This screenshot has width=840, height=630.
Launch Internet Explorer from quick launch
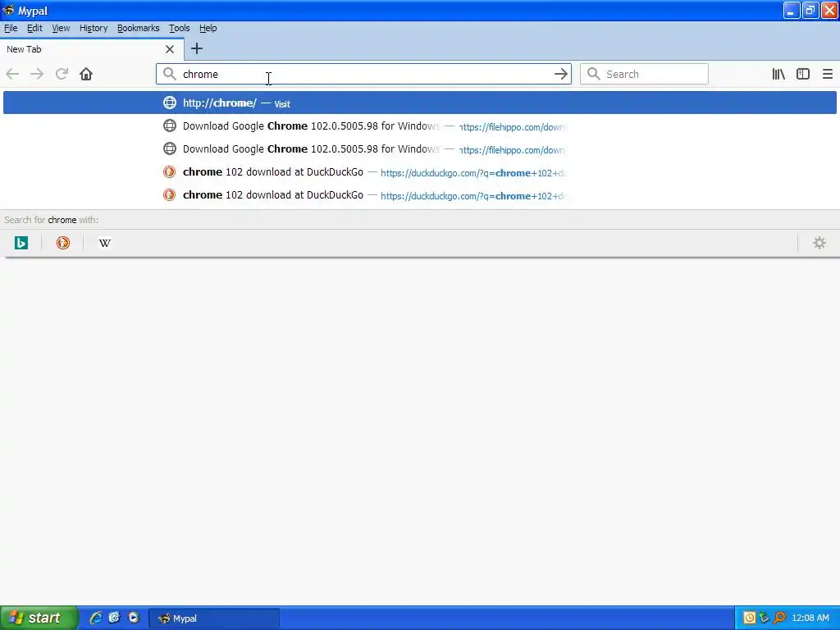click(95, 618)
